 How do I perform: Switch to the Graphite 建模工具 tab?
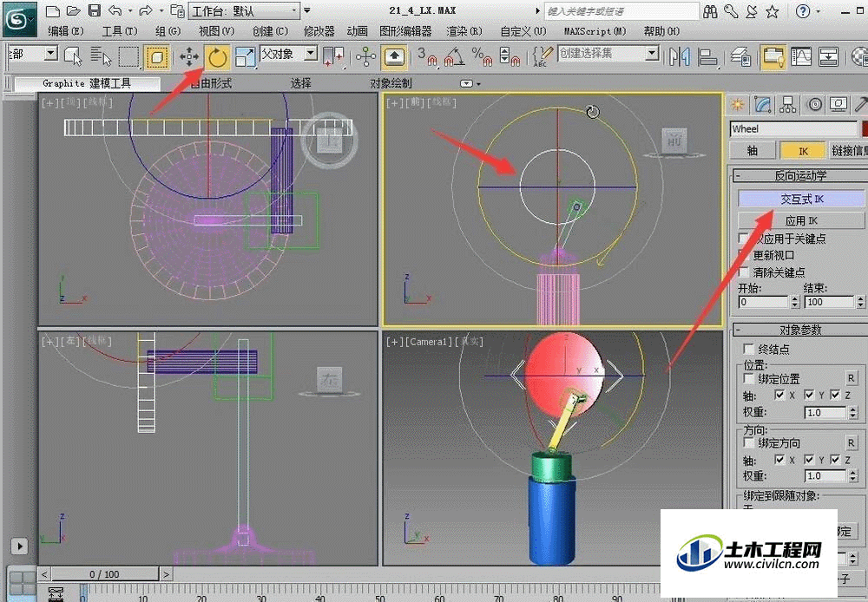click(x=87, y=83)
